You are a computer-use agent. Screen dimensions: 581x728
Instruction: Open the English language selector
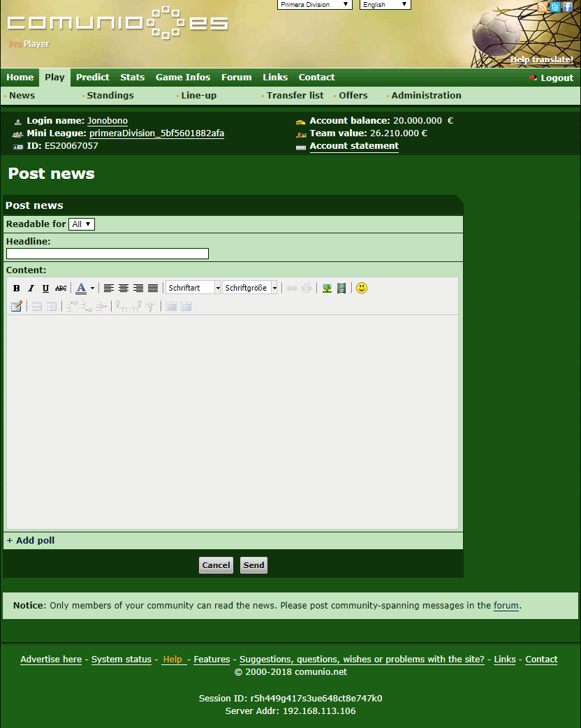[x=385, y=5]
